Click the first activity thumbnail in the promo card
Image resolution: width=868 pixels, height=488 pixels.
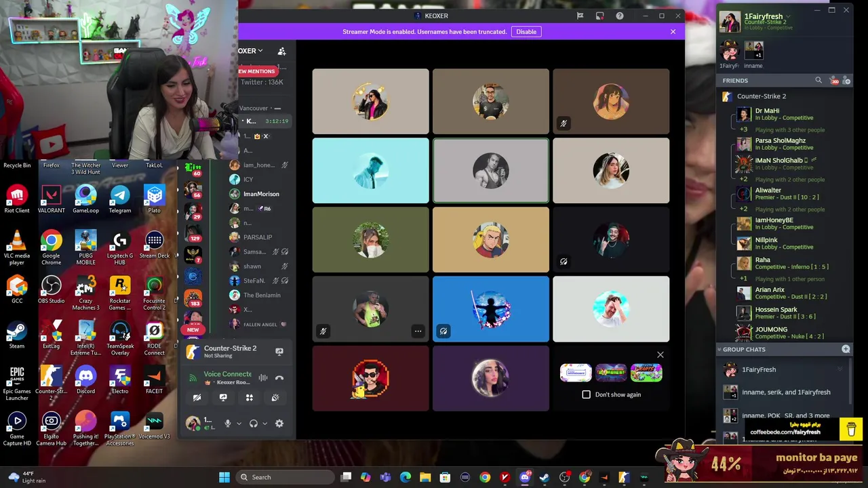pos(576,373)
